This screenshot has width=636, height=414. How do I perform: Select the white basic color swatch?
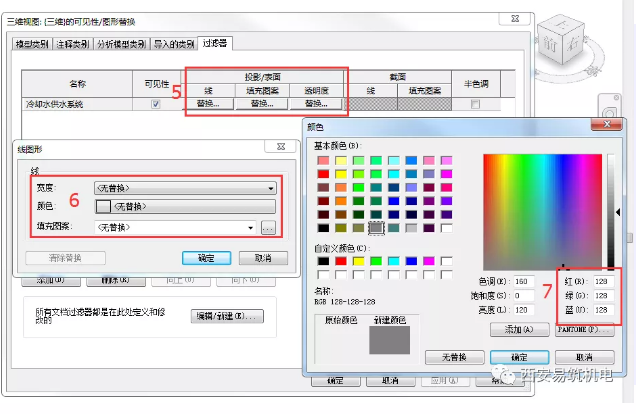coord(447,228)
